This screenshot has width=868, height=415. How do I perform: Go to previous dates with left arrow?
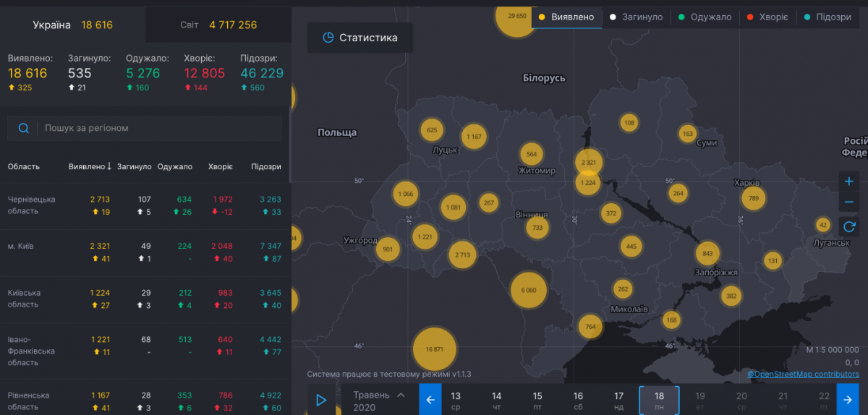tap(430, 399)
